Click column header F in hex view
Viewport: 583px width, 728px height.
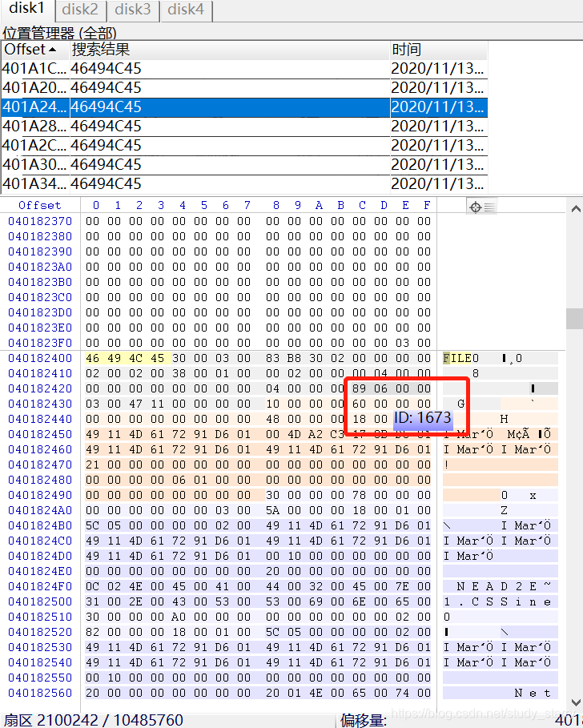[427, 205]
